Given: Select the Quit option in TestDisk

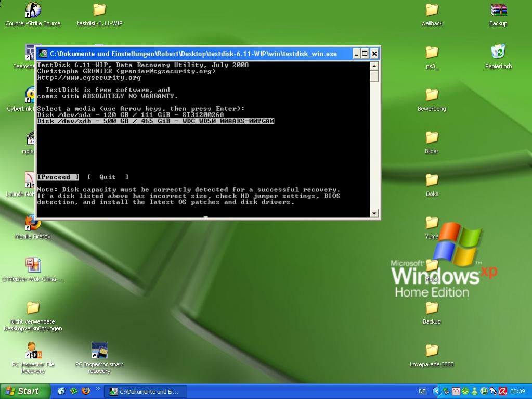Looking at the screenshot, I should pyautogui.click(x=108, y=177).
